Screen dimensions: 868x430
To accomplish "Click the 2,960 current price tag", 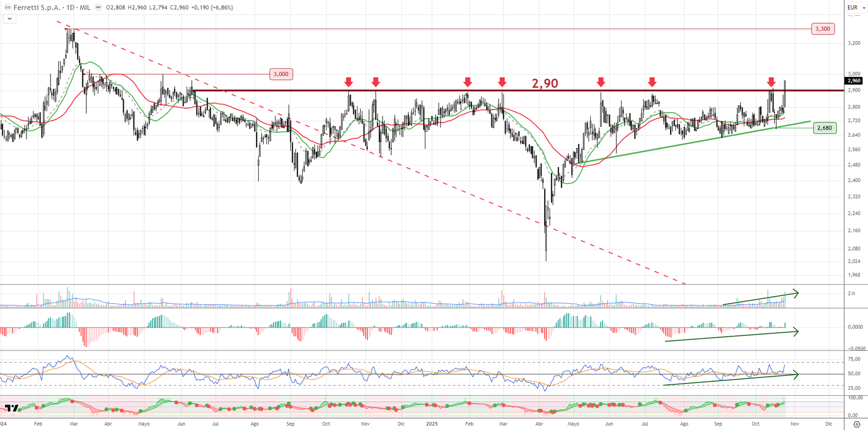I will click(854, 81).
